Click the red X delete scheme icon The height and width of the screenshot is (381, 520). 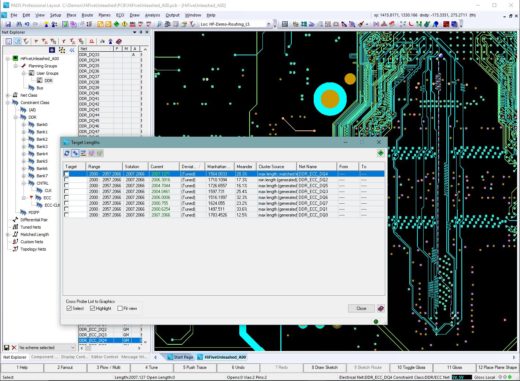[x=14, y=347]
